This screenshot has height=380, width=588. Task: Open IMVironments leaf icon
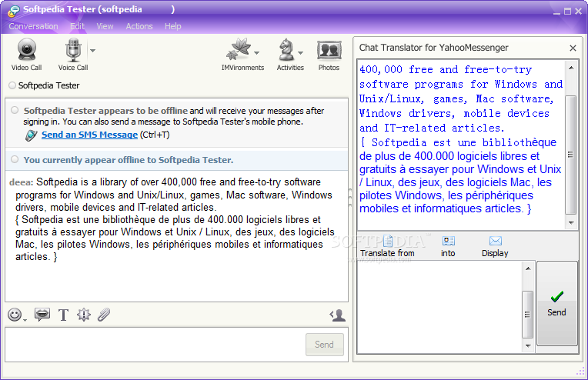(x=239, y=49)
